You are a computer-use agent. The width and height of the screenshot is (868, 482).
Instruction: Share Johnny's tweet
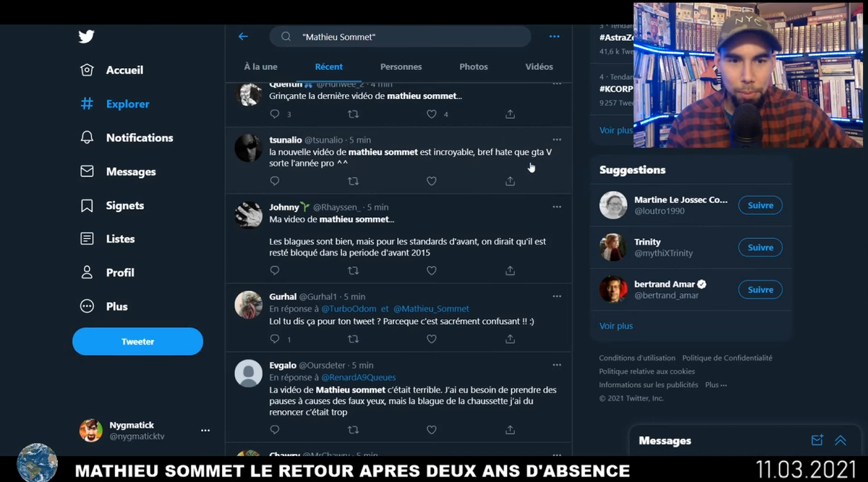pyautogui.click(x=510, y=271)
